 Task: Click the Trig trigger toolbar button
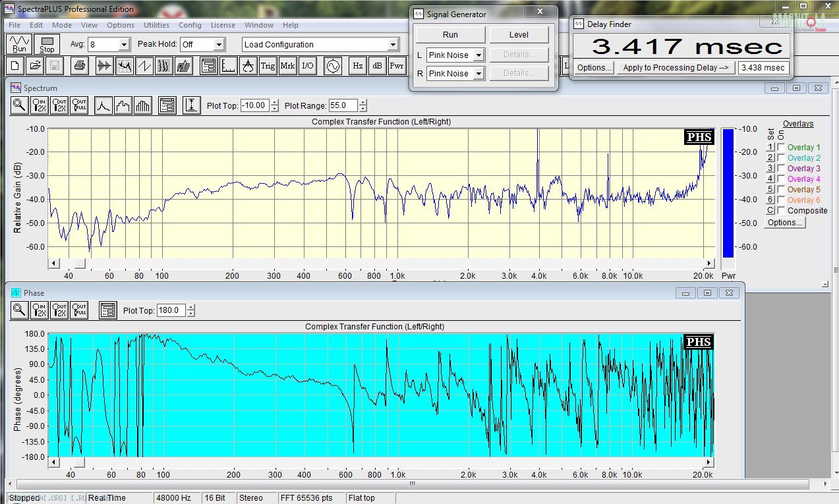pos(268,66)
